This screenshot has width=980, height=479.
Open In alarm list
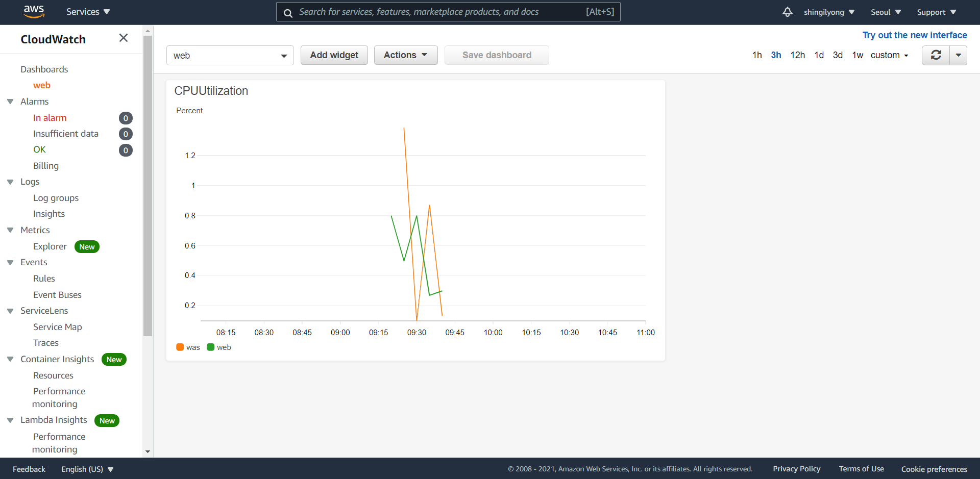[50, 118]
